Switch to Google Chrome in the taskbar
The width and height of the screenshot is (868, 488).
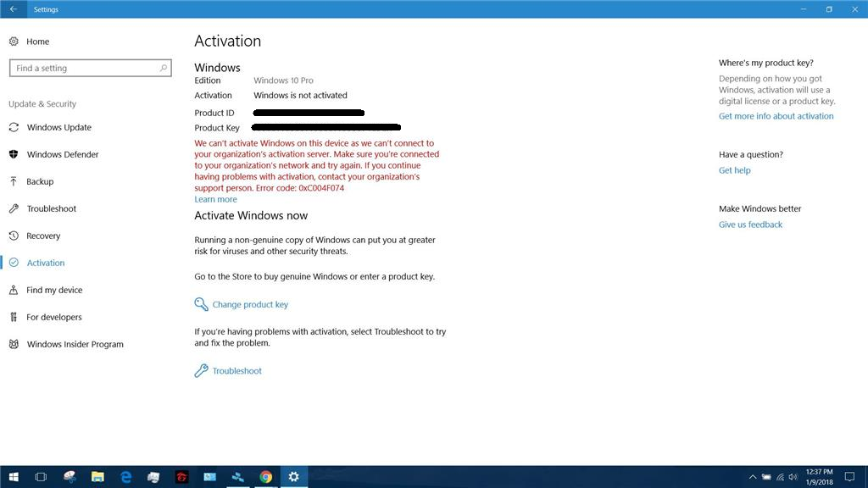click(x=265, y=476)
